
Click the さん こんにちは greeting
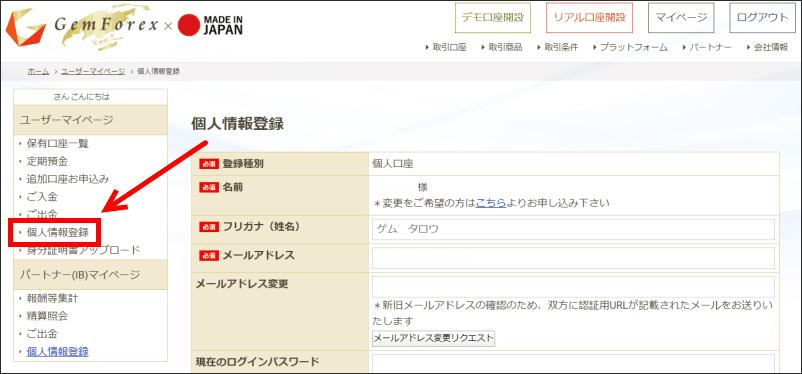pyautogui.click(x=82, y=96)
